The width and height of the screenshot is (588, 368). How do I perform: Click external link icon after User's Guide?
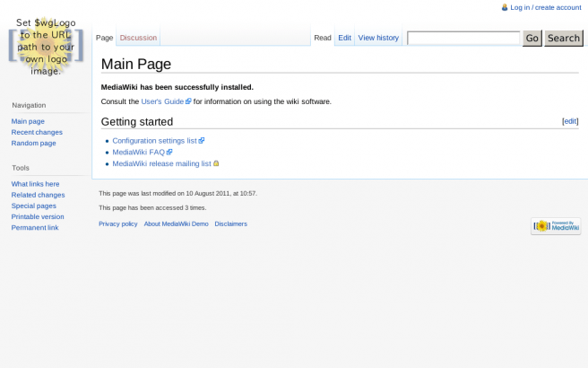pyautogui.click(x=188, y=101)
